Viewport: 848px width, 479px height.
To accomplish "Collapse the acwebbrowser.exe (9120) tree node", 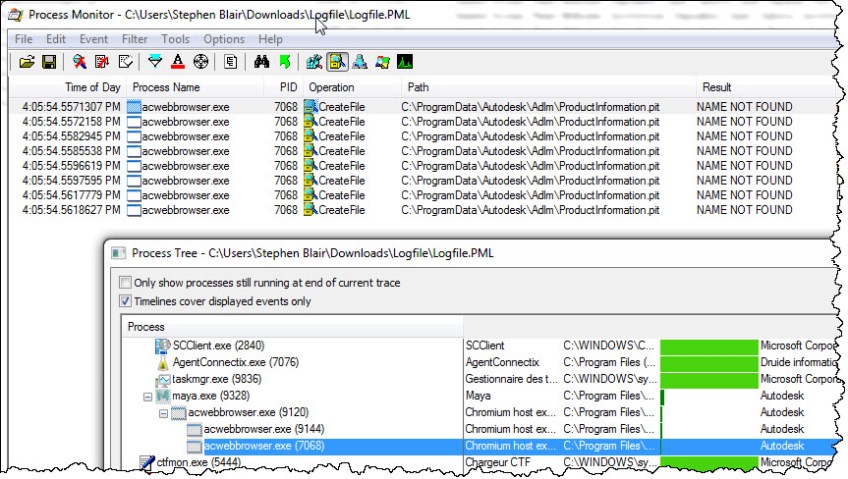I will coord(164,414).
